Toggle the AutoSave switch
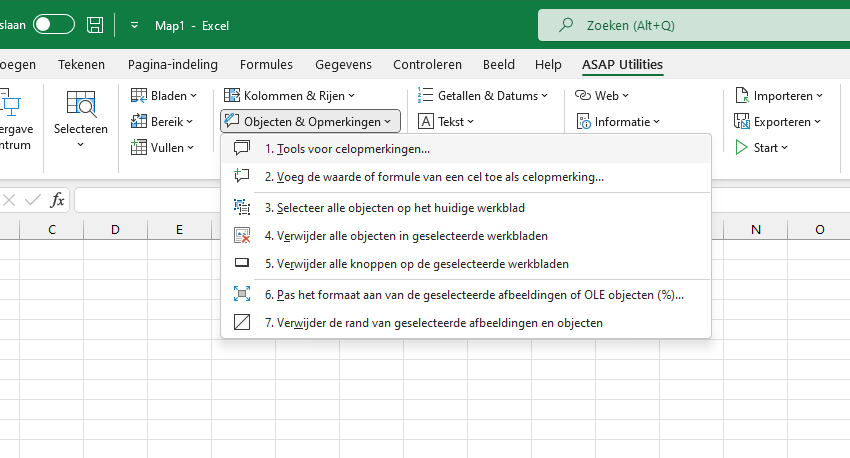 point(54,25)
